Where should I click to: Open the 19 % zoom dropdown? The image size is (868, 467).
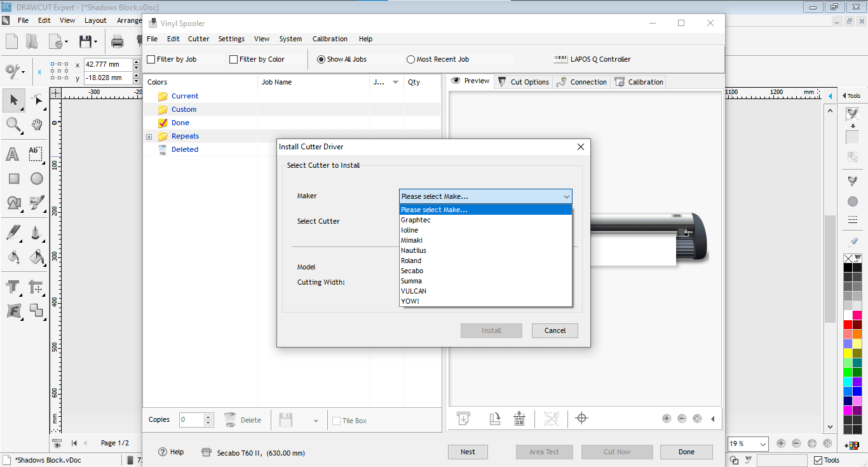click(763, 443)
